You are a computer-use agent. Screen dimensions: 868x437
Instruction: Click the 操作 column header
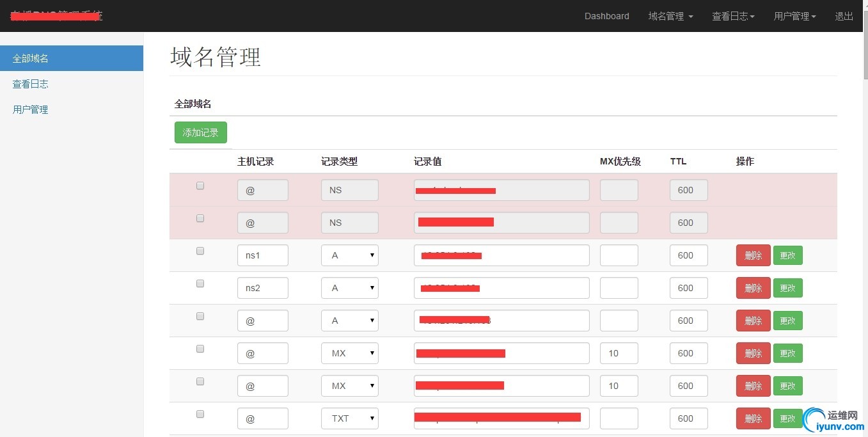[745, 162]
